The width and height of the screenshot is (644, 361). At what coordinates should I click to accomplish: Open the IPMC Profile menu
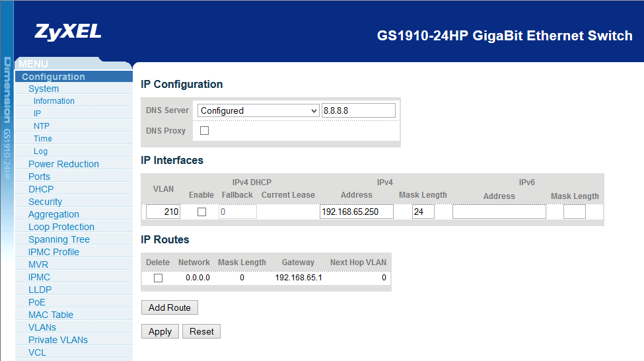pyautogui.click(x=54, y=252)
